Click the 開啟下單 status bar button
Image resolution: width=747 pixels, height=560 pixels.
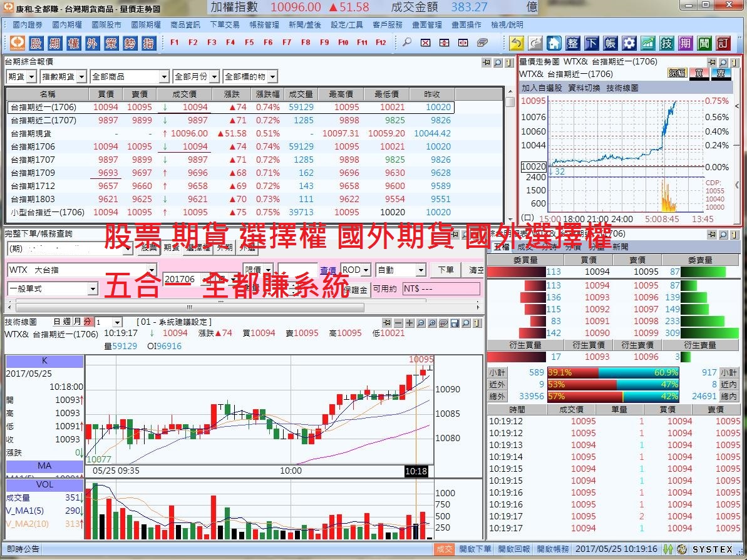[475, 549]
